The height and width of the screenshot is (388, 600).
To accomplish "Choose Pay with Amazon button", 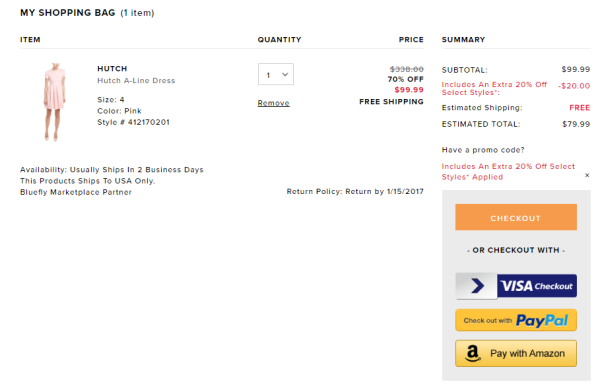I will (516, 353).
